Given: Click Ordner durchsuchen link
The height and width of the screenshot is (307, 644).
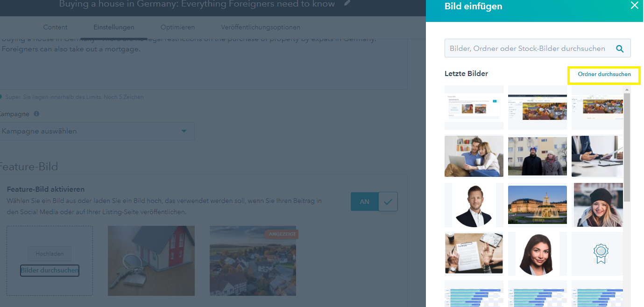Looking at the screenshot, I should point(604,74).
